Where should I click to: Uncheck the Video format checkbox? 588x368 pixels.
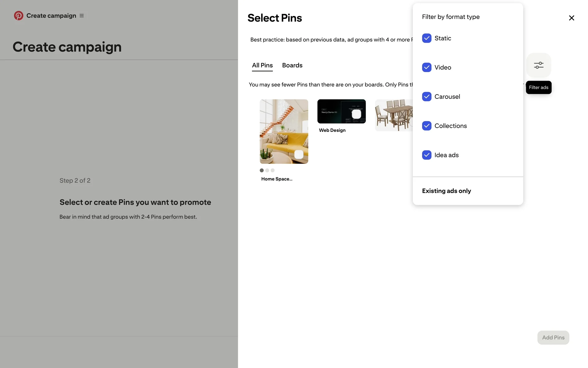tap(427, 67)
